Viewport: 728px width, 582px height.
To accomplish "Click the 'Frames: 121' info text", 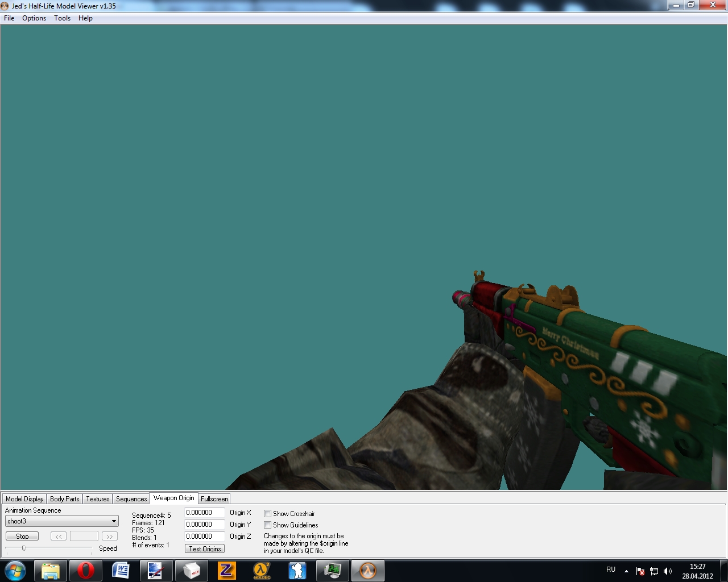I will [x=148, y=523].
